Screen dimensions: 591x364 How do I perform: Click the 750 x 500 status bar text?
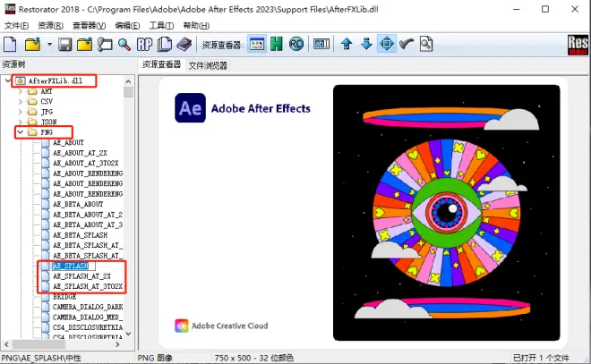tap(253, 358)
